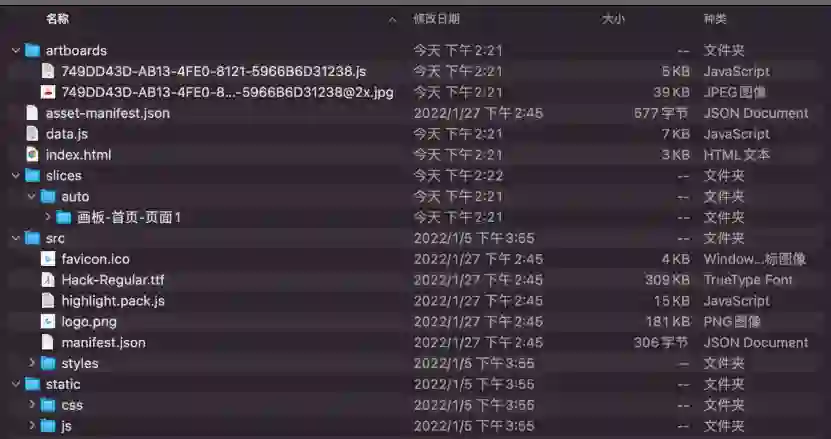Sort by 修改日期 column header
The height and width of the screenshot is (439, 831).
point(436,19)
